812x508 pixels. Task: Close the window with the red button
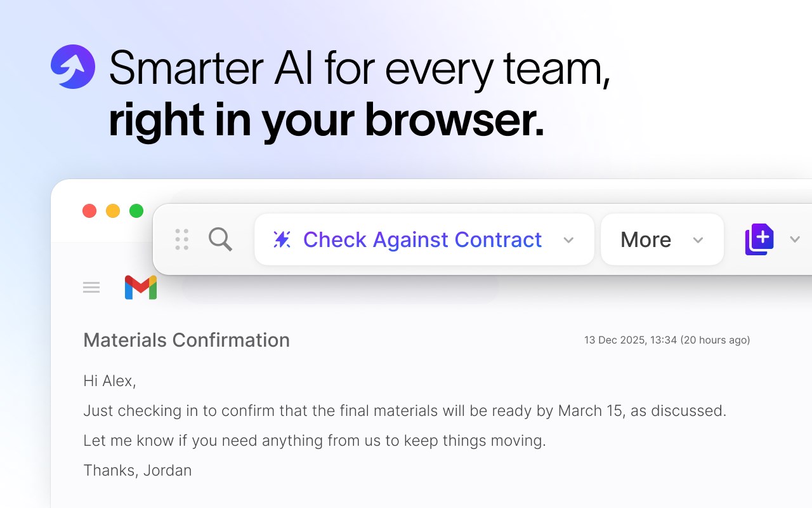point(89,211)
